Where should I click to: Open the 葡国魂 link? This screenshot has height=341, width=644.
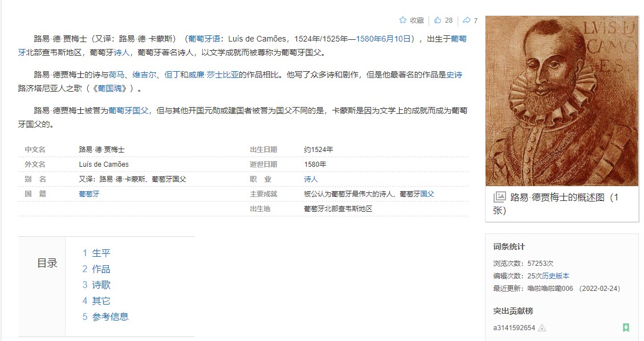[109, 88]
